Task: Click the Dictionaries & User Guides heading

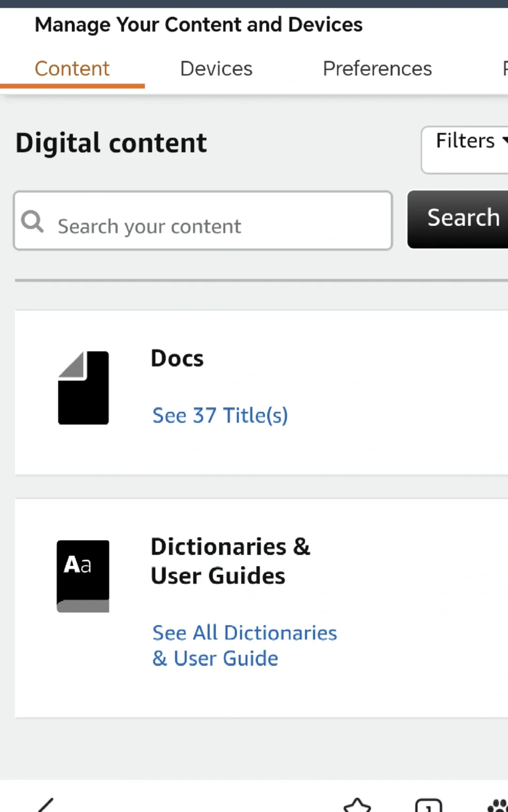Action: [230, 561]
